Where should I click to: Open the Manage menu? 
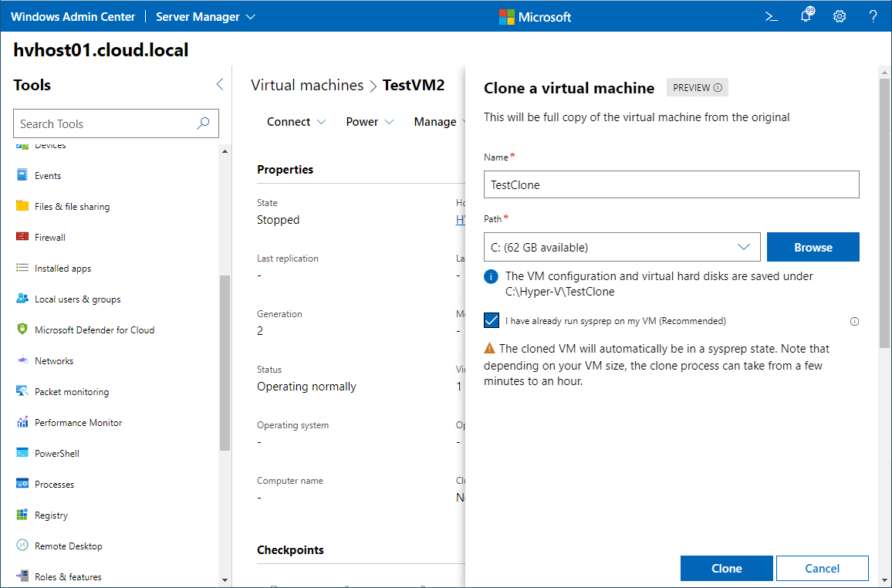coord(438,122)
